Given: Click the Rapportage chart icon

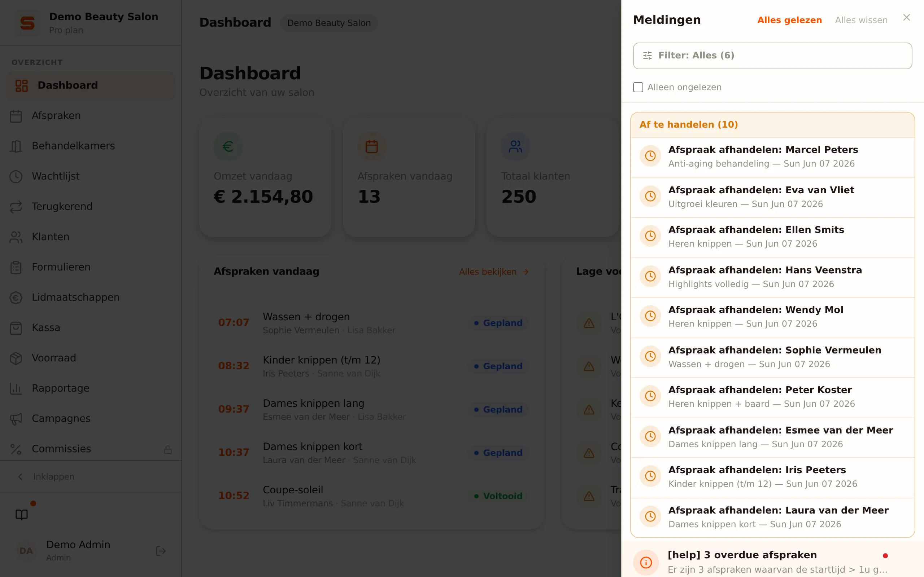Looking at the screenshot, I should 16,388.
